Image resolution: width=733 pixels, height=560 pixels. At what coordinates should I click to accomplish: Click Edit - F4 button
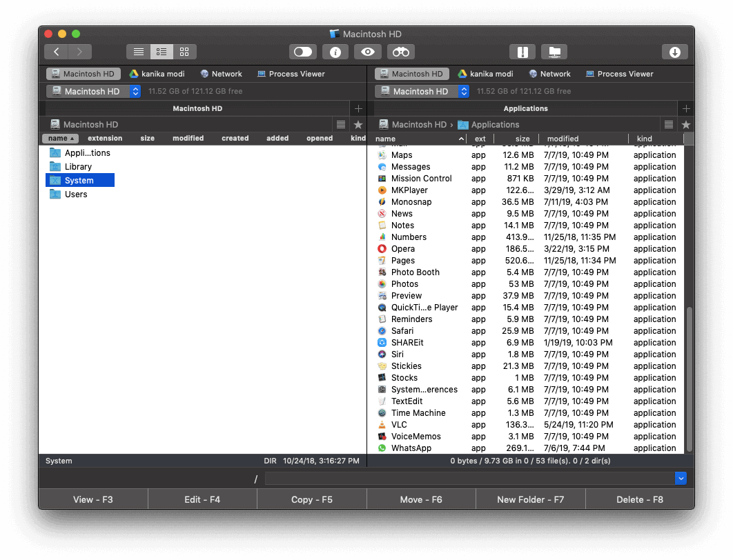point(202,499)
